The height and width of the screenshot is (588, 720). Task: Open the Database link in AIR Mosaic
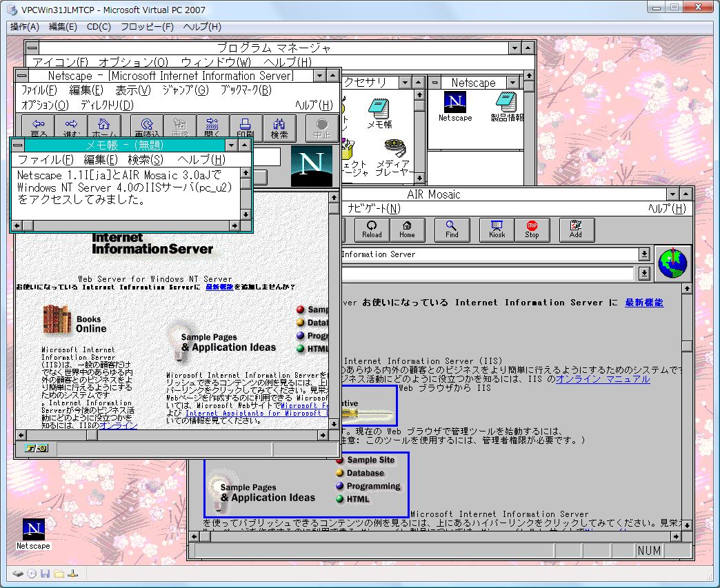click(361, 473)
